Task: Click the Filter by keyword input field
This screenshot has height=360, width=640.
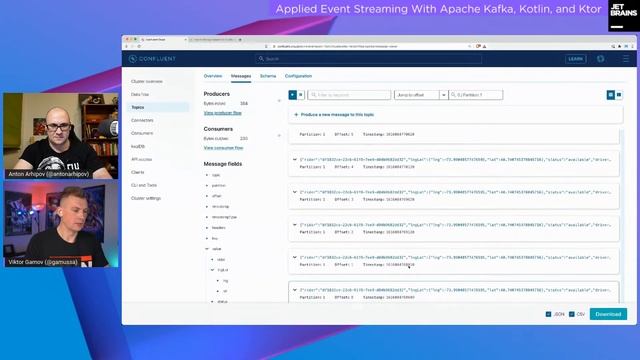Action: [349, 95]
